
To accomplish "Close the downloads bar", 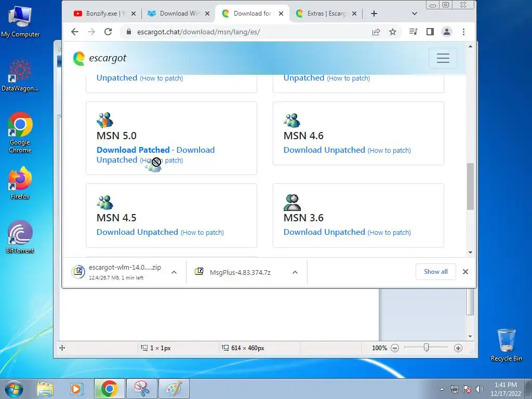I will point(465,272).
